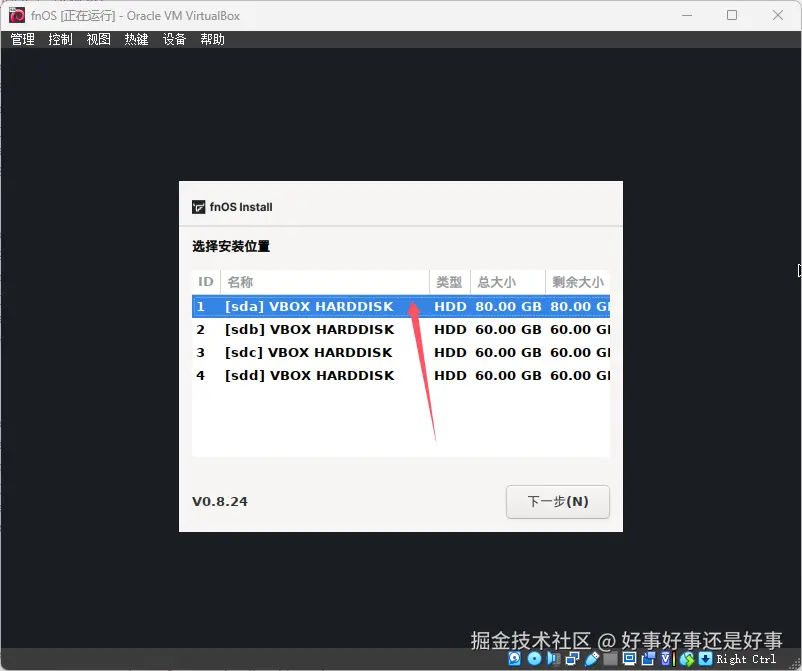Click the Right Ctrl host key label
802x671 pixels.
pyautogui.click(x=746, y=659)
